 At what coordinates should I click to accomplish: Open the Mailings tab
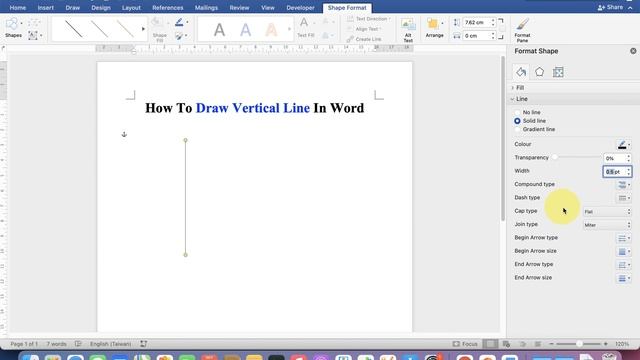click(x=206, y=8)
